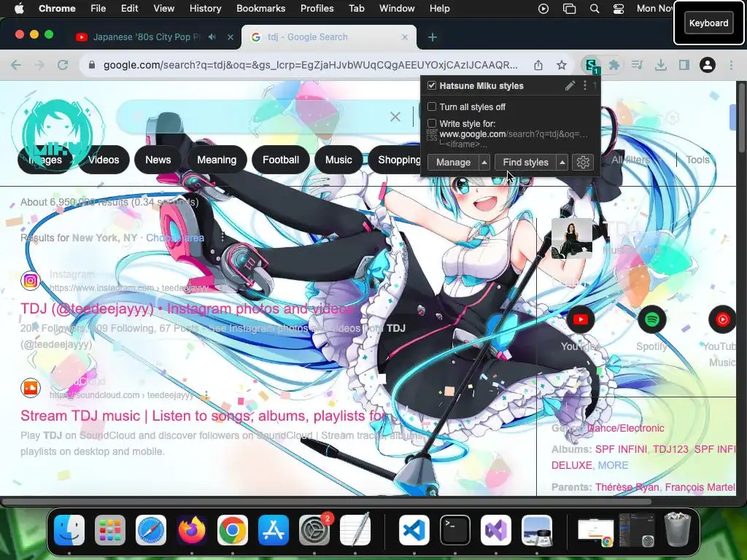Switch to Japanese '80s City Pop tab
The height and width of the screenshot is (560, 747).
(146, 37)
